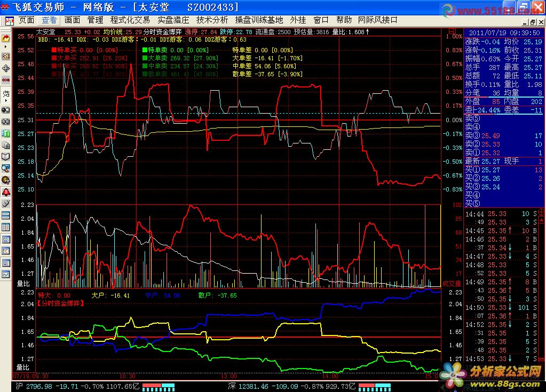Click the round target icon beside trade list
The image size is (546, 392).
(542, 212)
